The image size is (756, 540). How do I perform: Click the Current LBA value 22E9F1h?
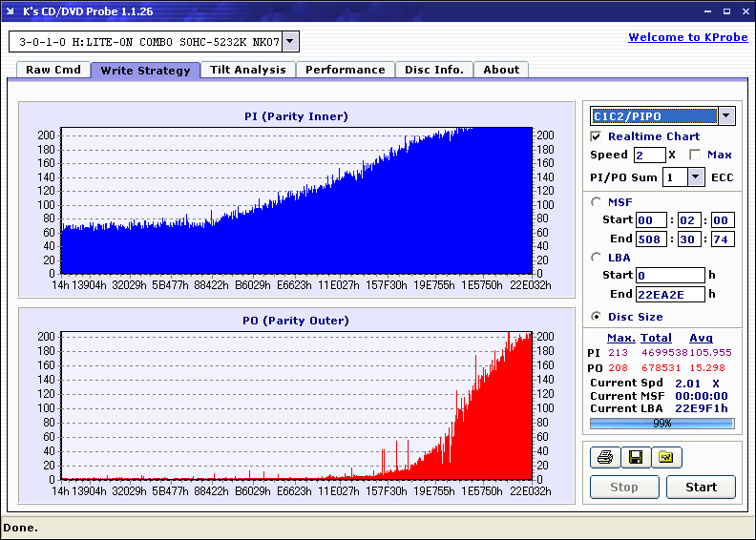point(701,408)
